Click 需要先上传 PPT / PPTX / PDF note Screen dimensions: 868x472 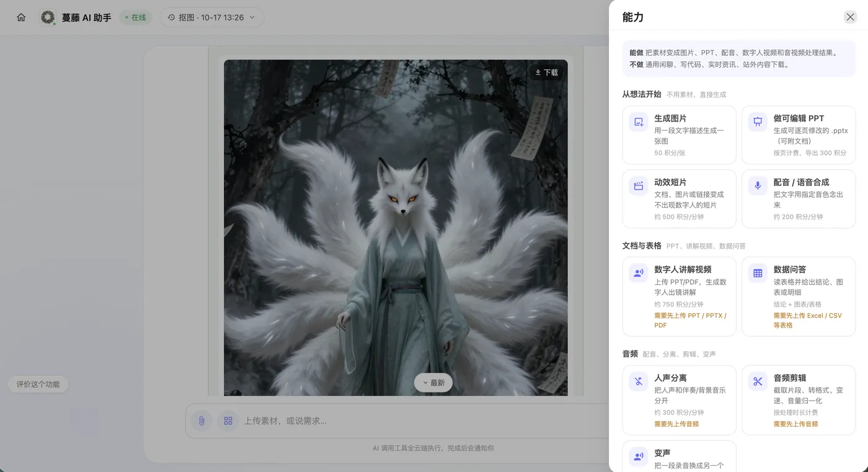tap(690, 320)
